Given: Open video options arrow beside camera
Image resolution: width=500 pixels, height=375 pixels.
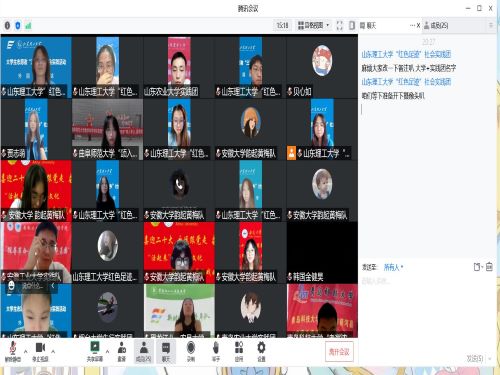Looking at the screenshot, I should [53, 351].
